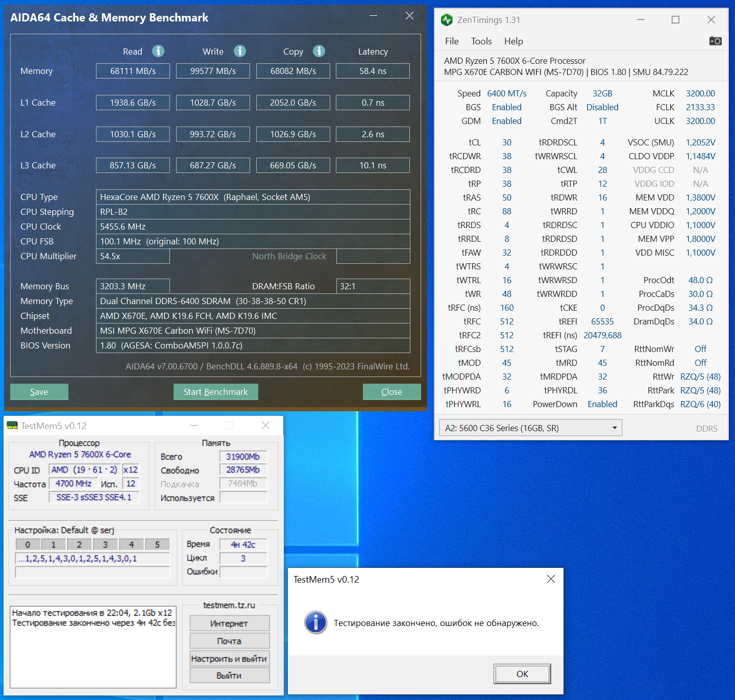735x700 pixels.
Task: Click the L3 Cache latency value 10.1 ns
Action: coord(373,165)
